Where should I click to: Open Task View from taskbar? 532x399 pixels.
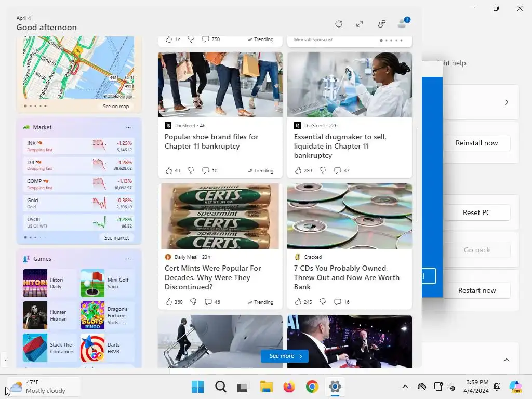coord(243,387)
